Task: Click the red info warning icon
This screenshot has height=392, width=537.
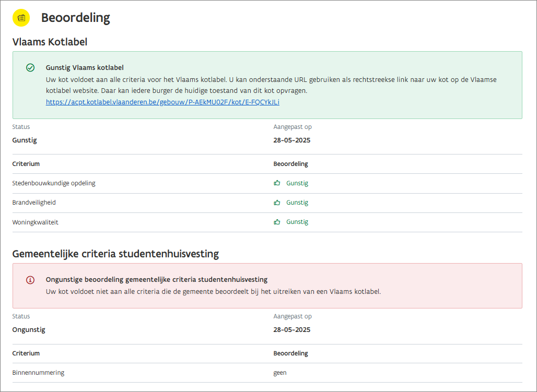Action: 30,280
